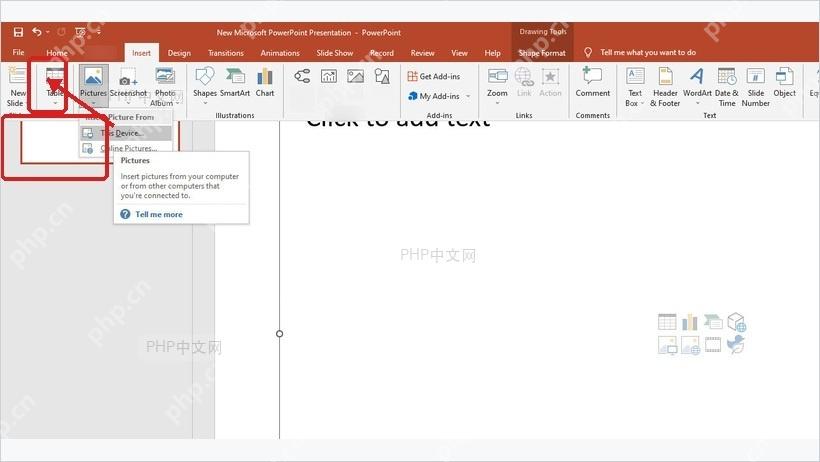This screenshot has height=462, width=820.
Task: Open the File menu
Action: [18, 52]
